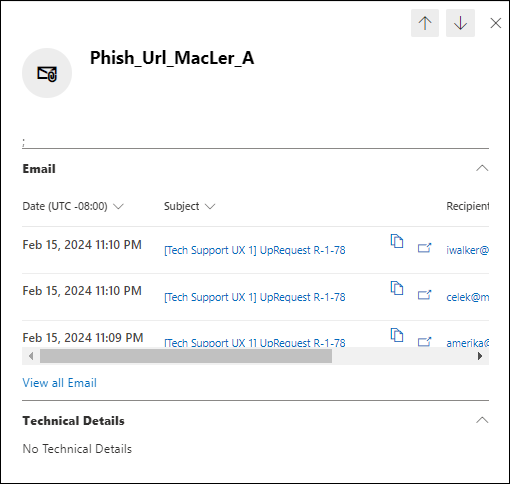Viewport: 510px width, 484px height.
Task: Click left arrow of horizontal scrollbar
Action: click(x=31, y=356)
